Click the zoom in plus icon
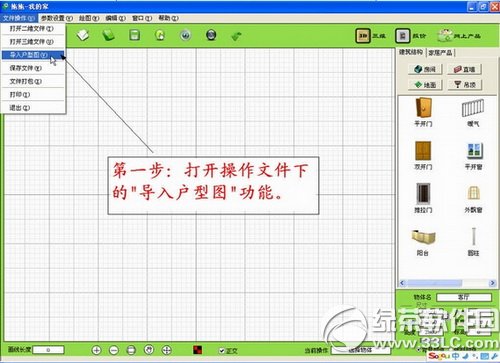This screenshot has width=500, height=363. pyautogui.click(x=96, y=350)
